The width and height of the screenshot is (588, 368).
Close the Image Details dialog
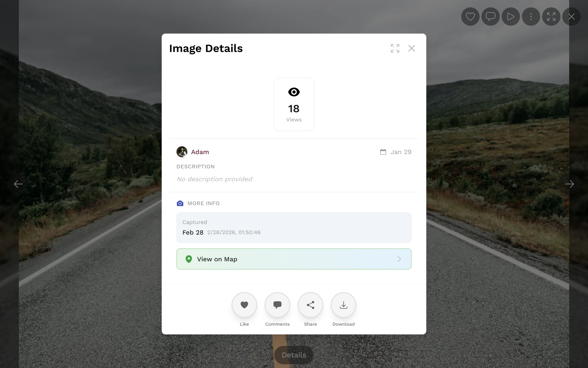tap(412, 48)
